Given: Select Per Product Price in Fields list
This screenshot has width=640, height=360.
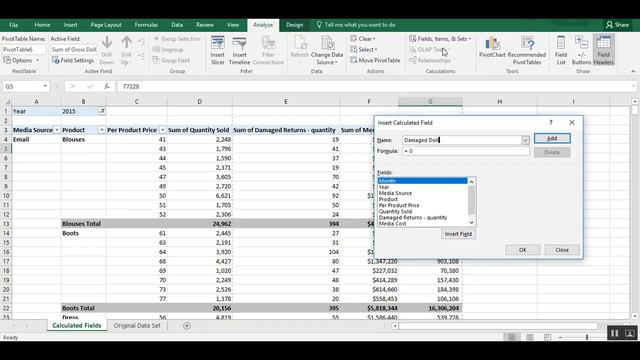Looking at the screenshot, I should (399, 205).
